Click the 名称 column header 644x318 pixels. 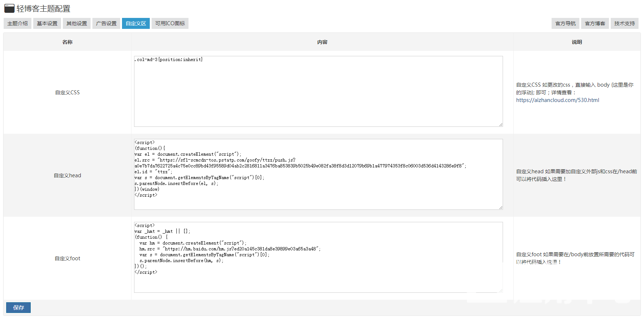coord(67,42)
